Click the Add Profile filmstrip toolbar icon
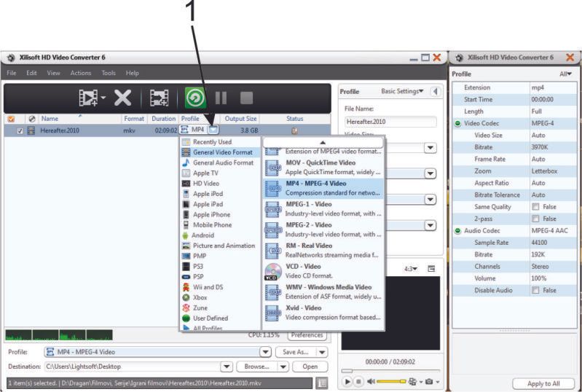This screenshot has width=582, height=392. click(x=159, y=98)
